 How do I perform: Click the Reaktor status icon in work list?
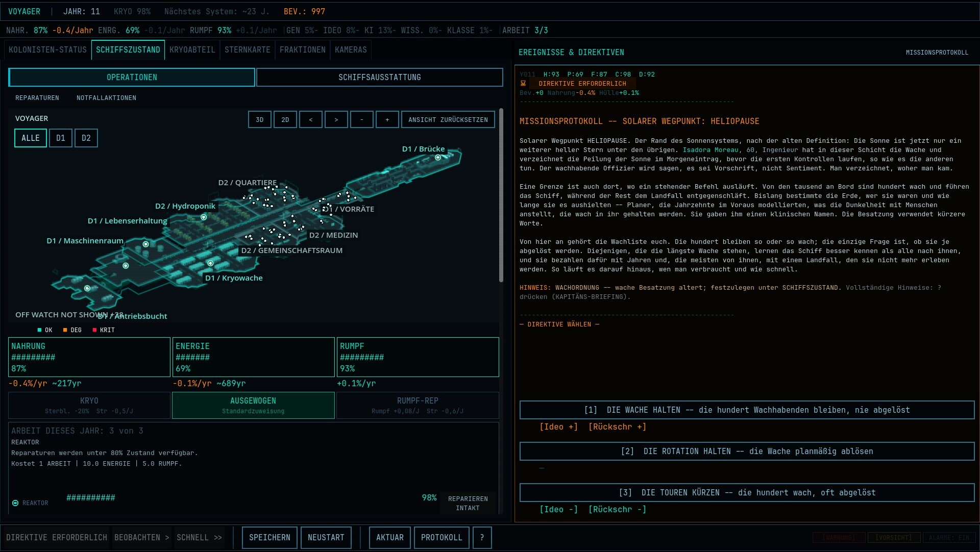[x=15, y=503]
